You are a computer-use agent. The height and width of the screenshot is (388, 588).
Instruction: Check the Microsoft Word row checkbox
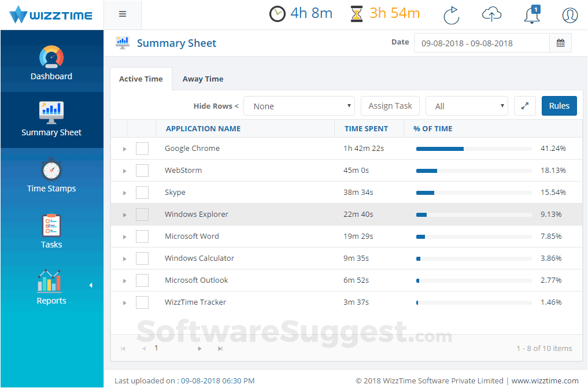(142, 237)
